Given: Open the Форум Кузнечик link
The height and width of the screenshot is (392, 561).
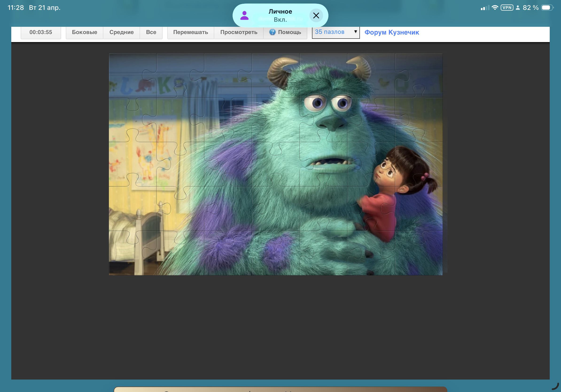Looking at the screenshot, I should 392,32.
